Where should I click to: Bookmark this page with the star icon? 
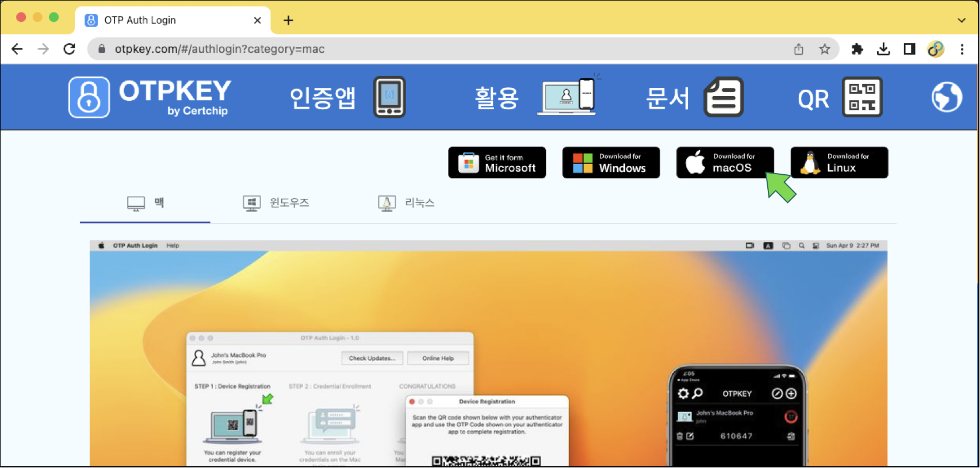coord(825,49)
